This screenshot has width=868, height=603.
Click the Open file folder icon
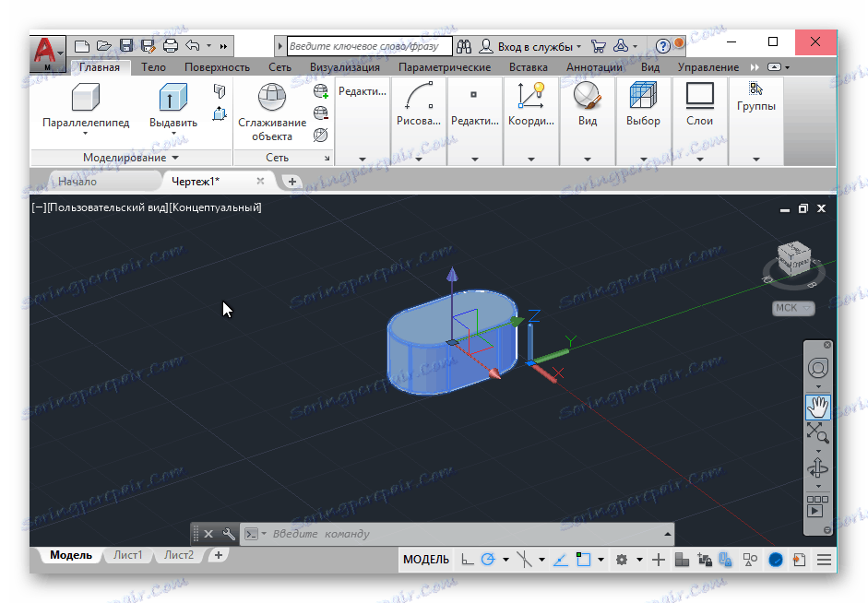103,46
